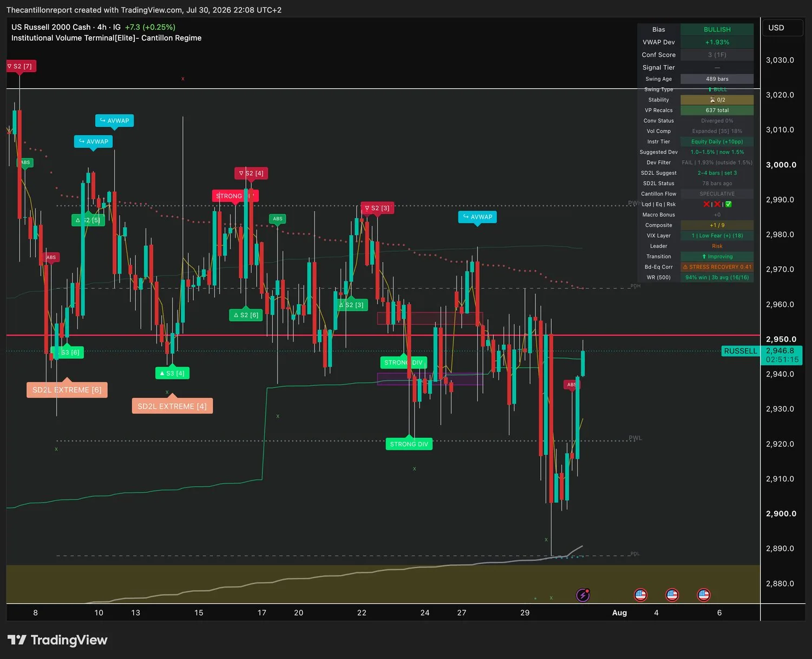Click the Swing Age 489 bars value
The height and width of the screenshot is (659, 812).
tap(717, 79)
